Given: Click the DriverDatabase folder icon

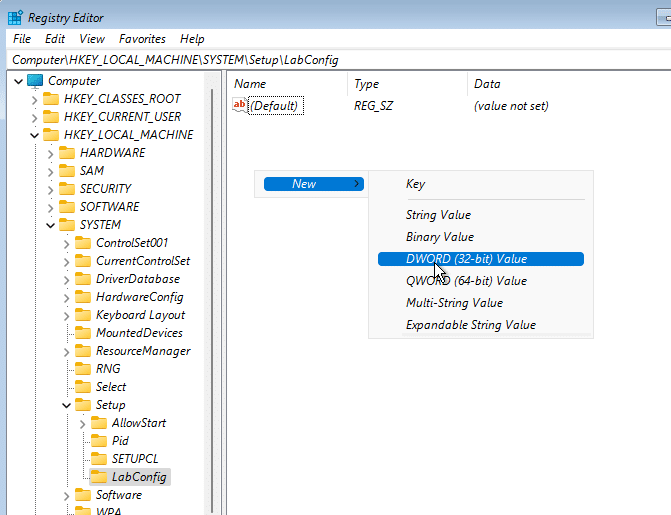Looking at the screenshot, I should [83, 279].
